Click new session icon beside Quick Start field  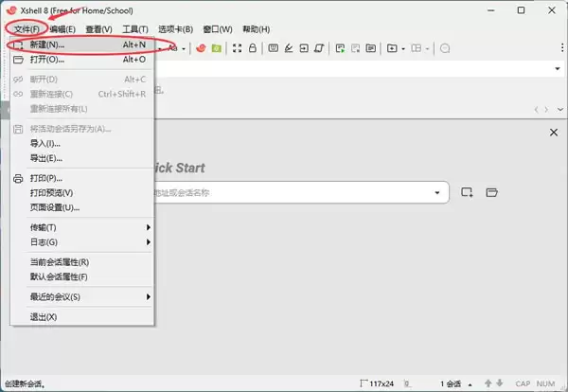[467, 192]
